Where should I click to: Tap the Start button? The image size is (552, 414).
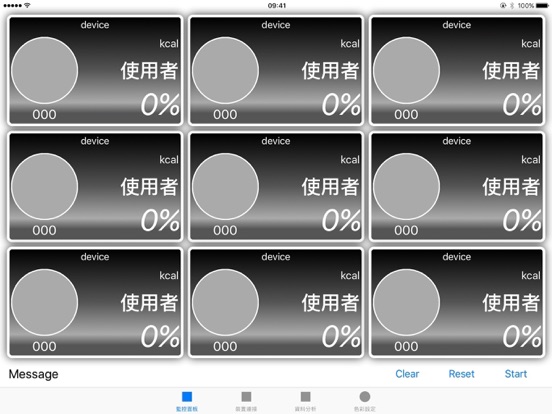pyautogui.click(x=516, y=374)
